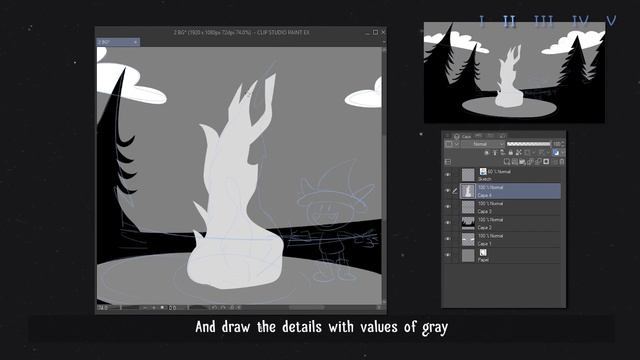This screenshot has height=360, width=640.
Task: Click the Merge with Layer Below icon
Action: [538, 162]
